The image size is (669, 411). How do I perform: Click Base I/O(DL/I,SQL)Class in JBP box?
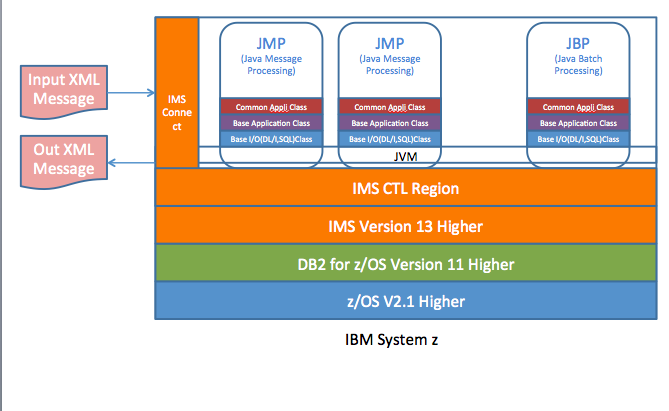578,139
